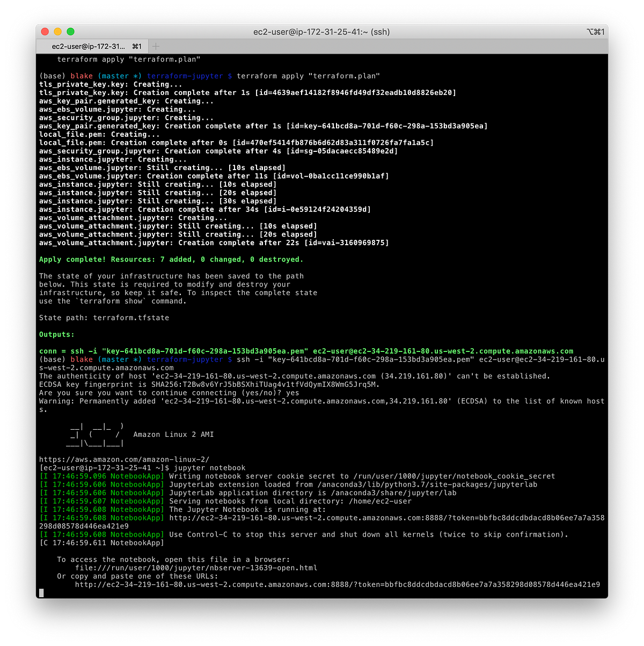The width and height of the screenshot is (644, 646).
Task: Click 'local_file.pem: Creation complete after 0s' line
Action: pyautogui.click(x=237, y=143)
